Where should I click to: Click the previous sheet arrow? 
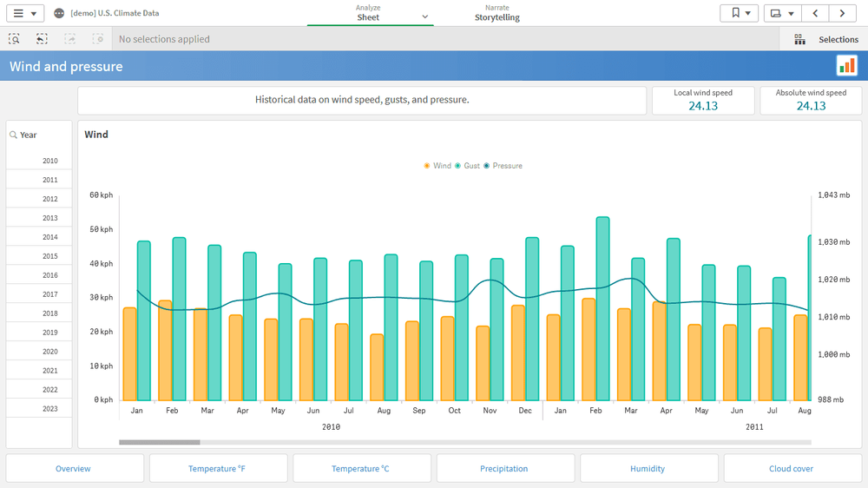point(815,13)
